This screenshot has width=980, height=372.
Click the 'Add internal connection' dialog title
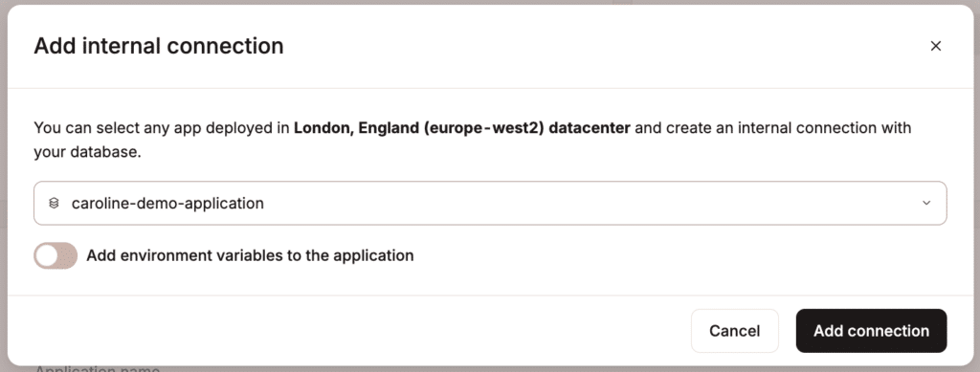(x=159, y=46)
